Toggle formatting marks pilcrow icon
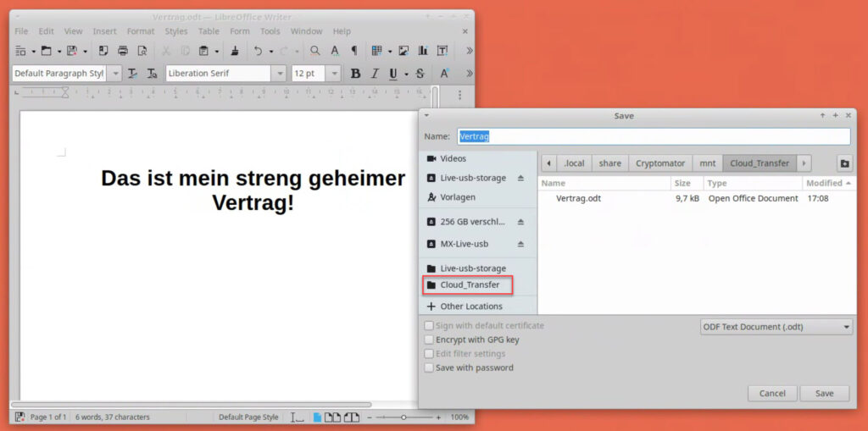 coord(353,51)
